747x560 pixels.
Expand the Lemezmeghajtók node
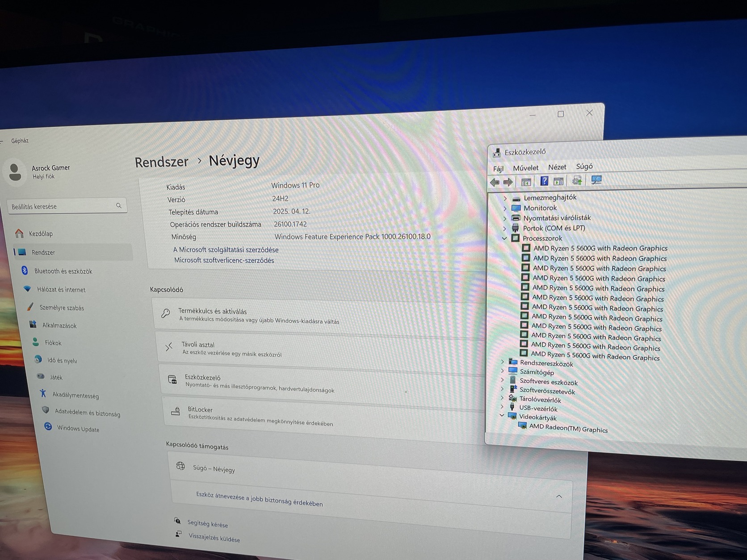click(505, 198)
